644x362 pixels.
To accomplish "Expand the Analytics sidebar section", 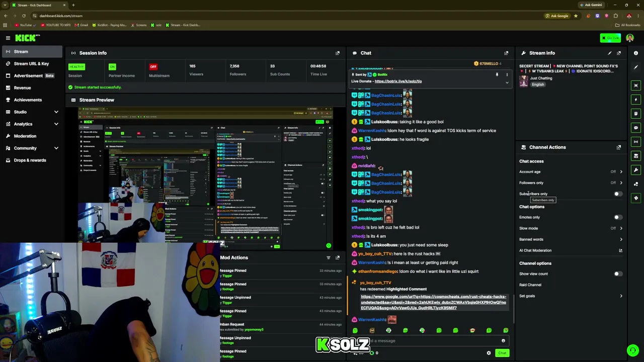I will 56,124.
